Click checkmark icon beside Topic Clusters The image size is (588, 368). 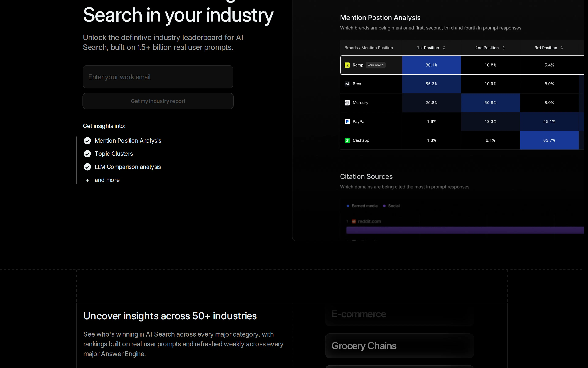click(x=87, y=154)
